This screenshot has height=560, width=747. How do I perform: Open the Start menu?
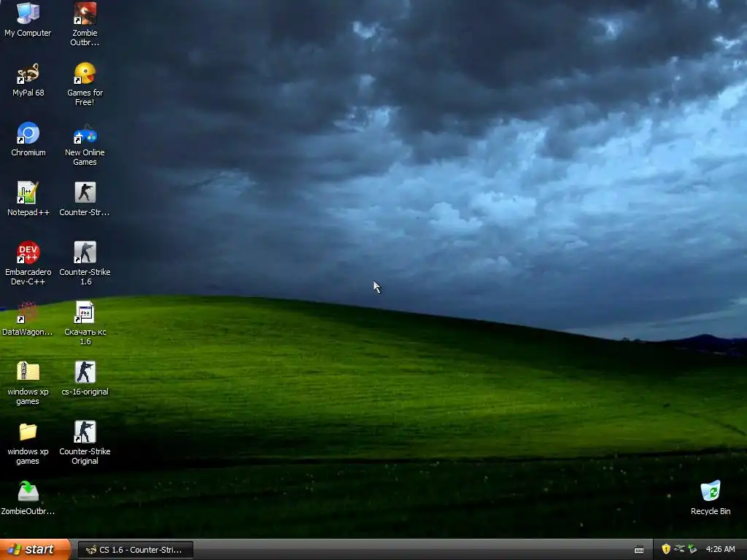click(35, 550)
